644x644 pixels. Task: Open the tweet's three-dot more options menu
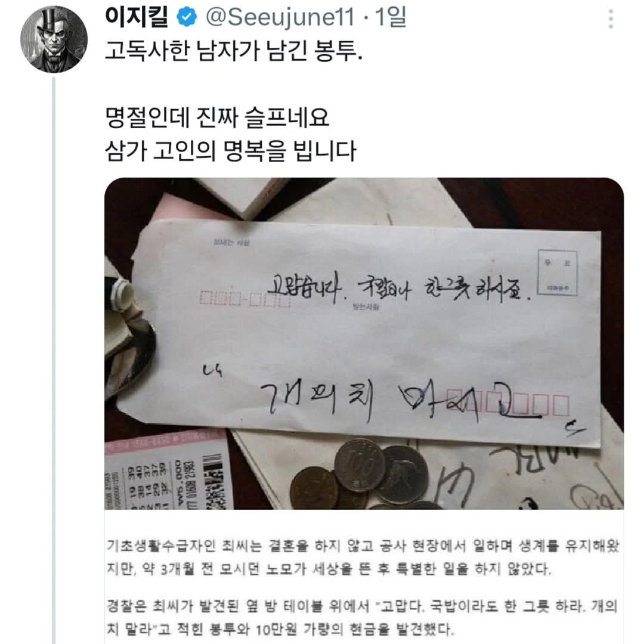tap(611, 19)
